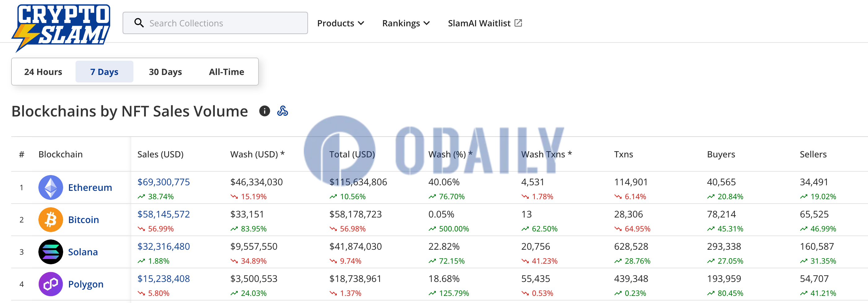Screen dimensions: 868x303
Task: Click the Blockchain column header
Action: (x=61, y=154)
